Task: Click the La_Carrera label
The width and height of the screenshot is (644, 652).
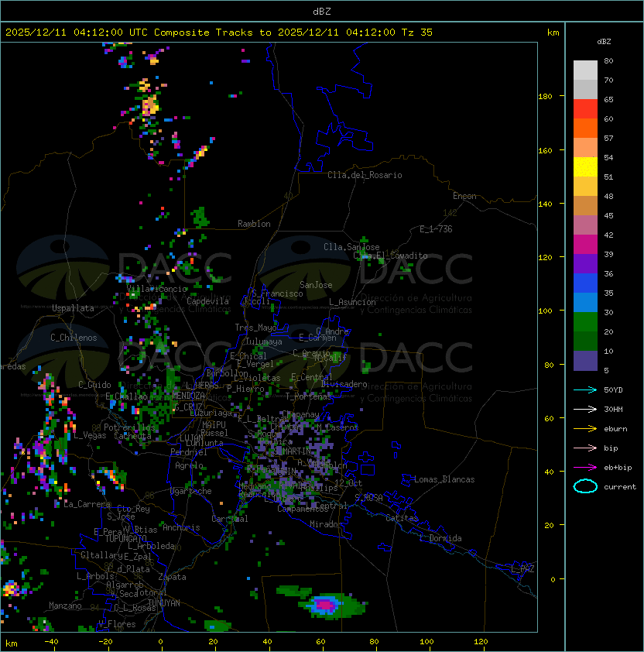Action: 87,504
